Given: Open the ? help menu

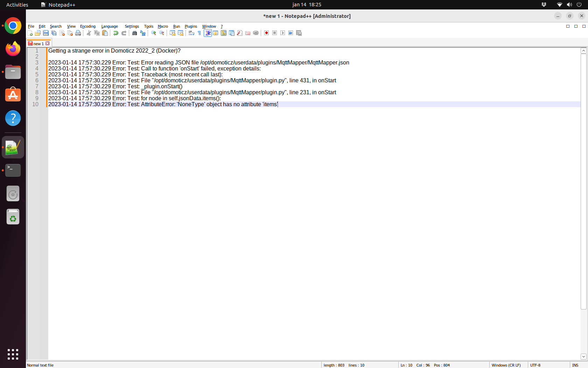Looking at the screenshot, I should 222,26.
